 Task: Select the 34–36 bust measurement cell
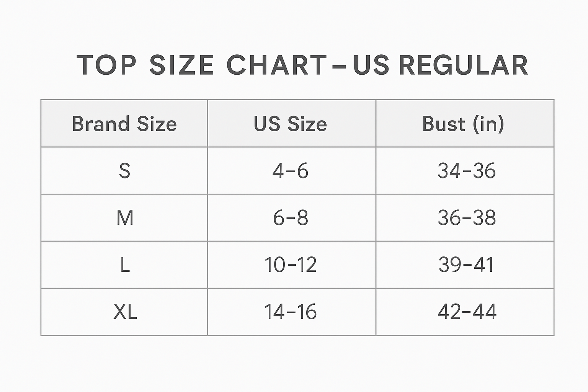467,171
